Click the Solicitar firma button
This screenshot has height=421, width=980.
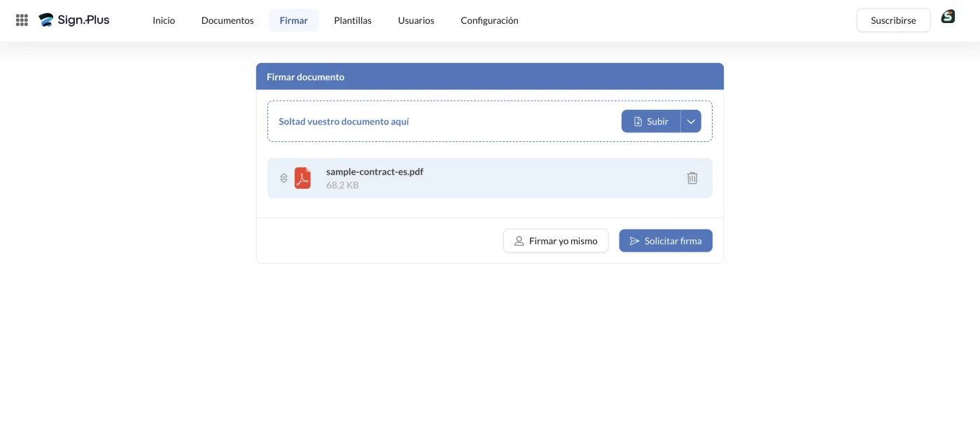(666, 241)
